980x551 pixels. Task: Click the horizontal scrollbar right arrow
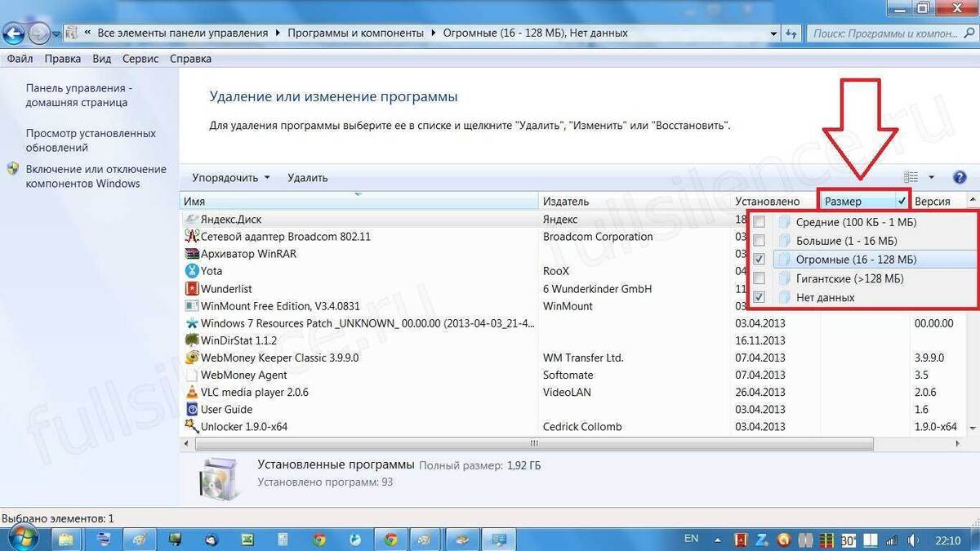tap(959, 444)
